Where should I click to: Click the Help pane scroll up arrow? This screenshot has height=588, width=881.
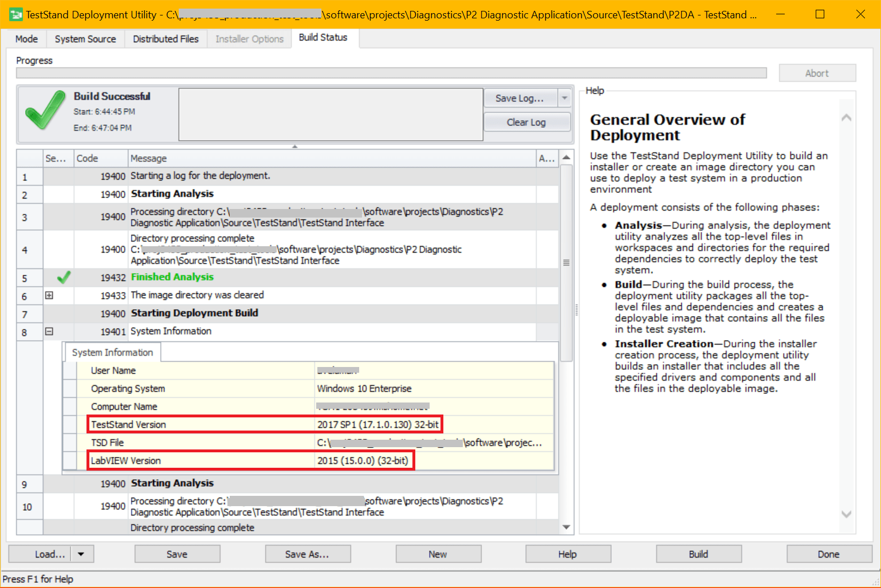846,117
